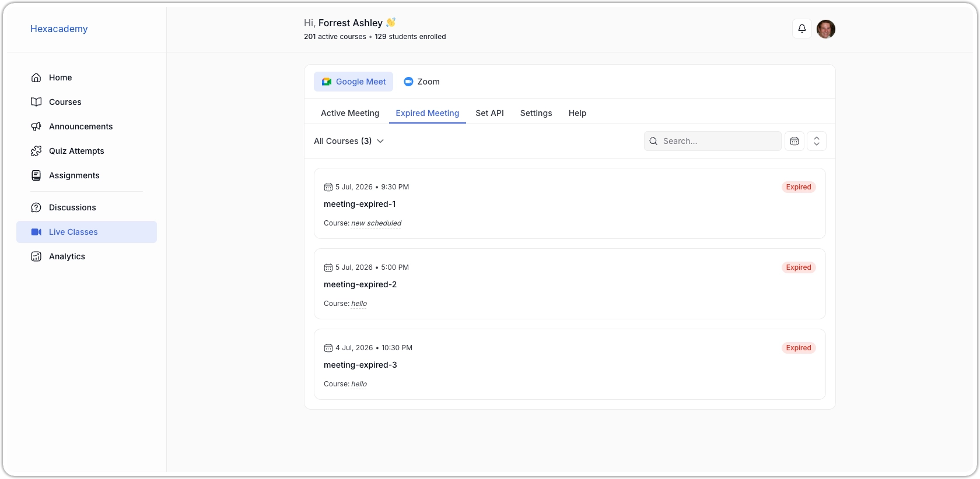Click the '201 active courses' text
The image size is (980, 479).
pos(335,37)
